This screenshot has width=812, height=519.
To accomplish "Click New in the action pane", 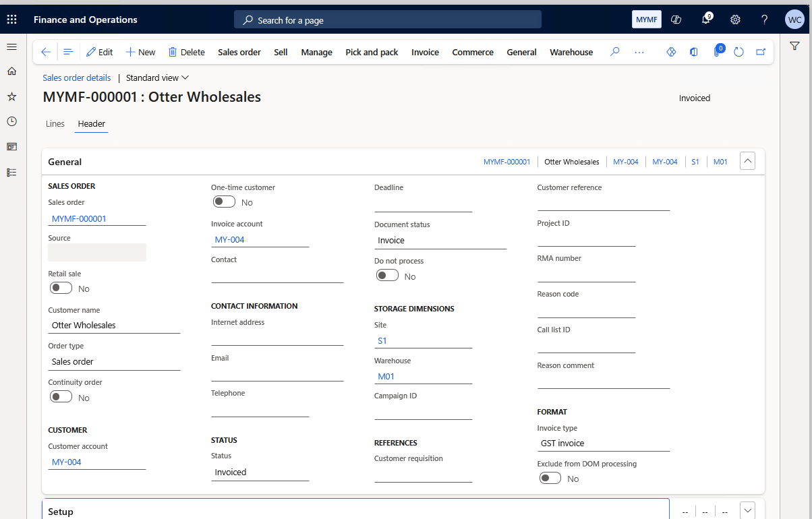I will click(x=140, y=52).
